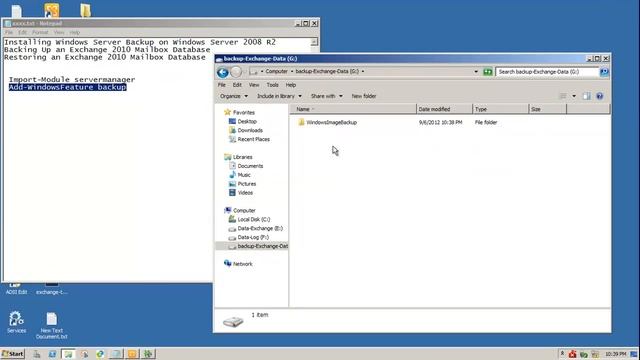Image resolution: width=640 pixels, height=360 pixels.
Task: Click the Search backup-Exchange-Data input field
Action: (x=547, y=72)
